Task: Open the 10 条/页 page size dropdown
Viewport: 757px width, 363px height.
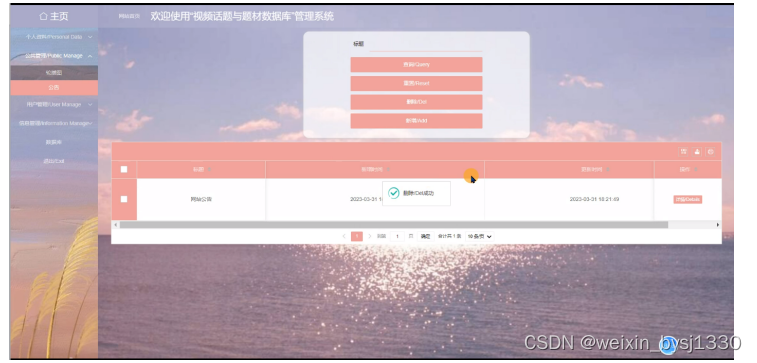Action: [480, 237]
